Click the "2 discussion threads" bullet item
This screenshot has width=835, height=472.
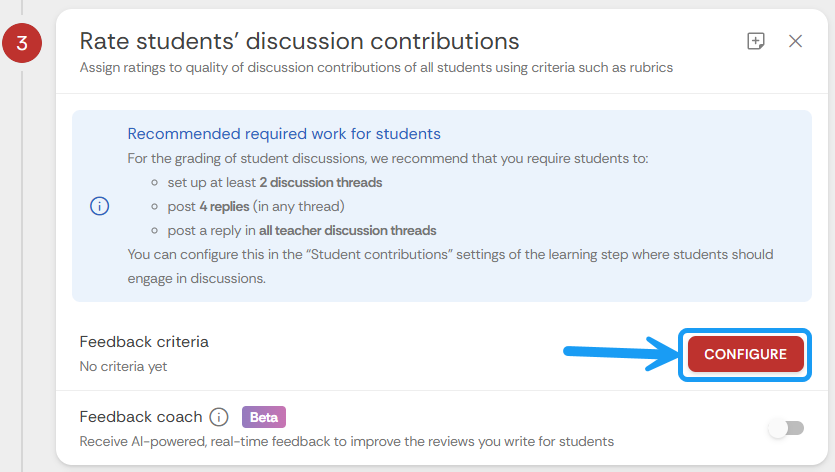tap(275, 182)
